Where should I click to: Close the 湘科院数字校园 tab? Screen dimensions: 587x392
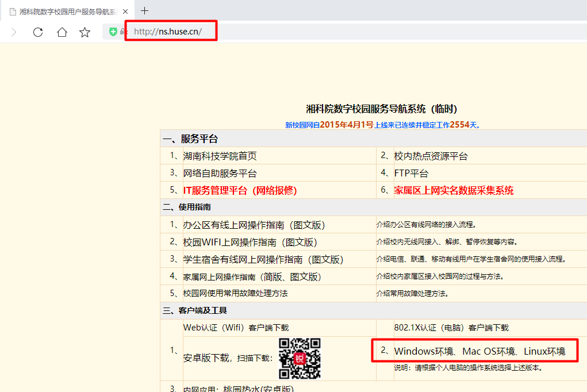coord(125,11)
